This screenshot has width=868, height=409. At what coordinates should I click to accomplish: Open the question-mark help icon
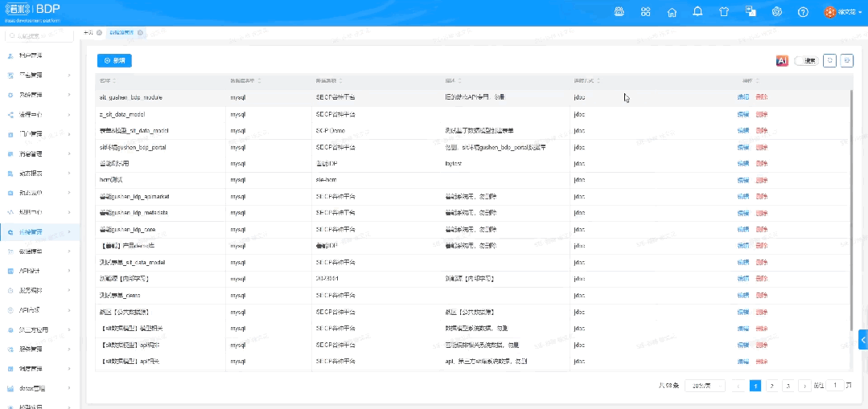coord(803,12)
